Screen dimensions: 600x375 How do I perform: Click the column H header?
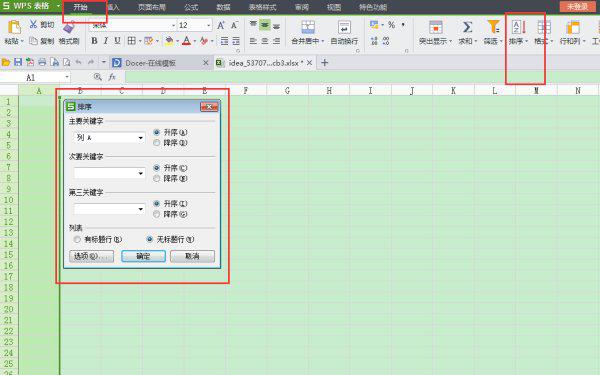coord(329,90)
